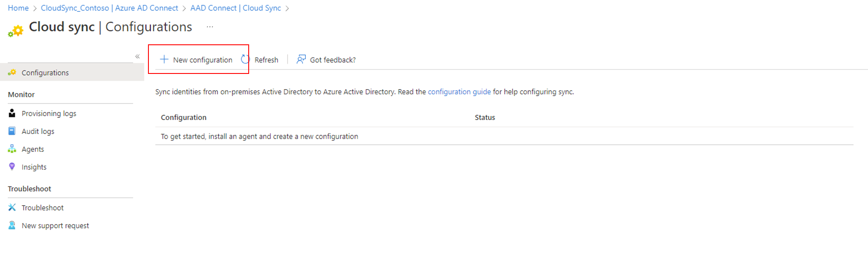Click Got feedback? button

pyautogui.click(x=326, y=60)
